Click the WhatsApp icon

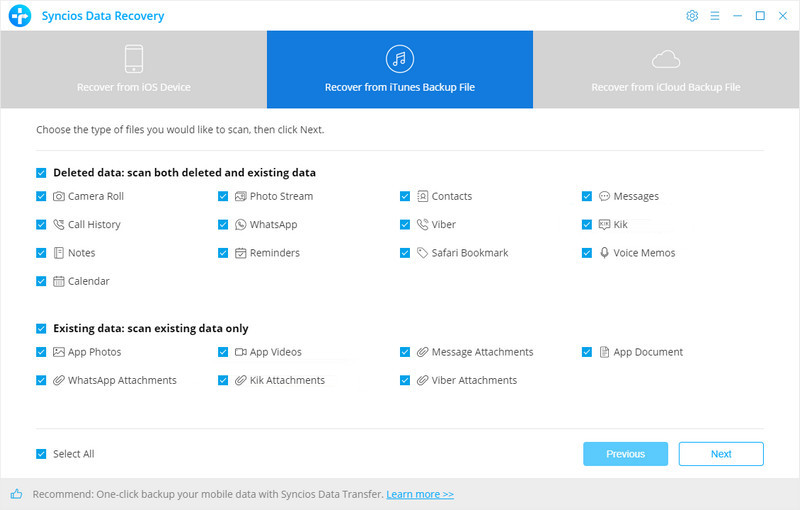(x=240, y=224)
